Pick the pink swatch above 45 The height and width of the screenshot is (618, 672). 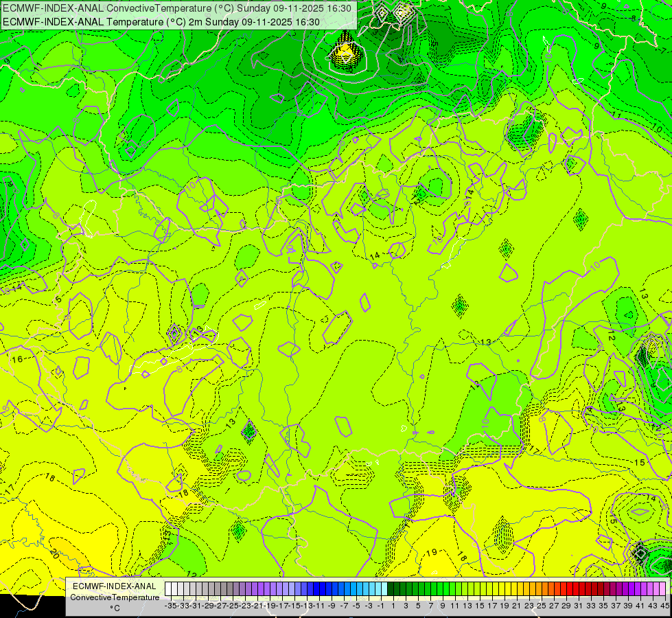662,589
